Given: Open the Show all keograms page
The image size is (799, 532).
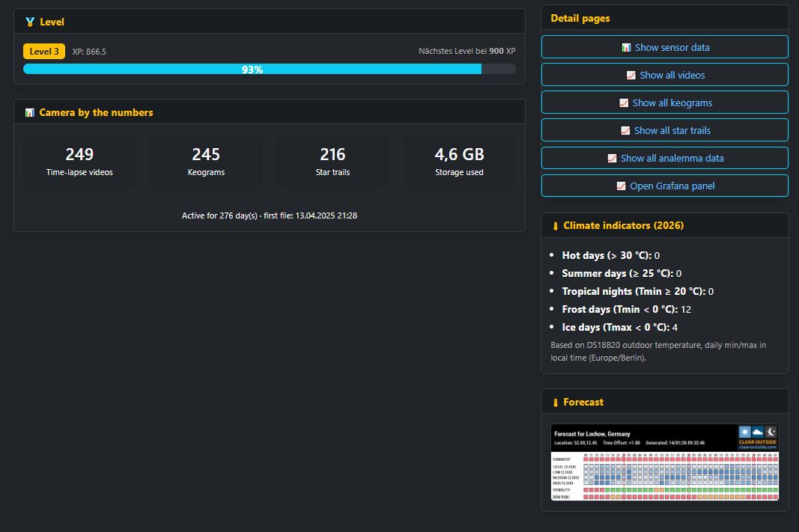Looking at the screenshot, I should point(664,103).
